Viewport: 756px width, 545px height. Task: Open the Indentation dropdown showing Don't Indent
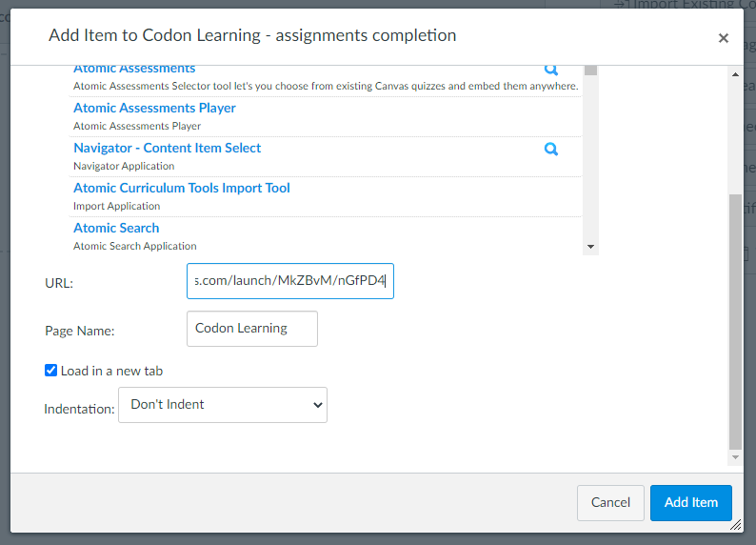[223, 405]
